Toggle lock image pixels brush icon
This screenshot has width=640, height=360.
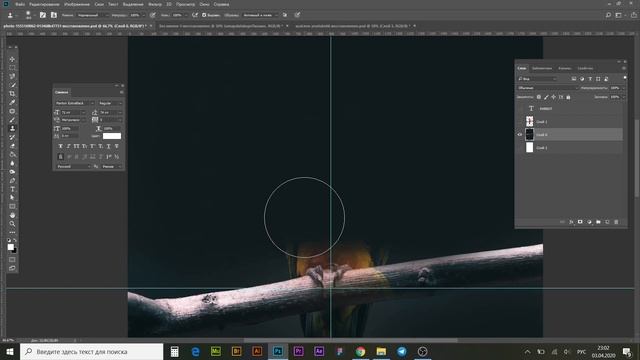(x=546, y=97)
